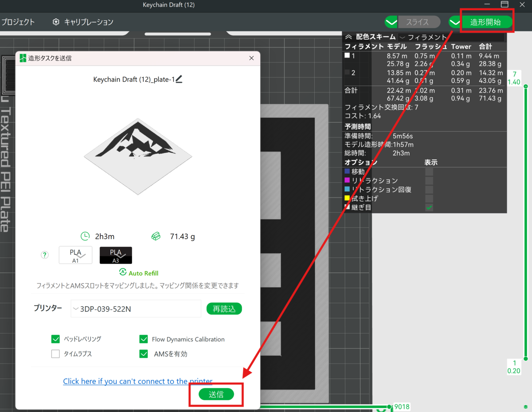532x412 pixels.
Task: Disable the AMSを有効 checkbox
Action: (x=144, y=354)
